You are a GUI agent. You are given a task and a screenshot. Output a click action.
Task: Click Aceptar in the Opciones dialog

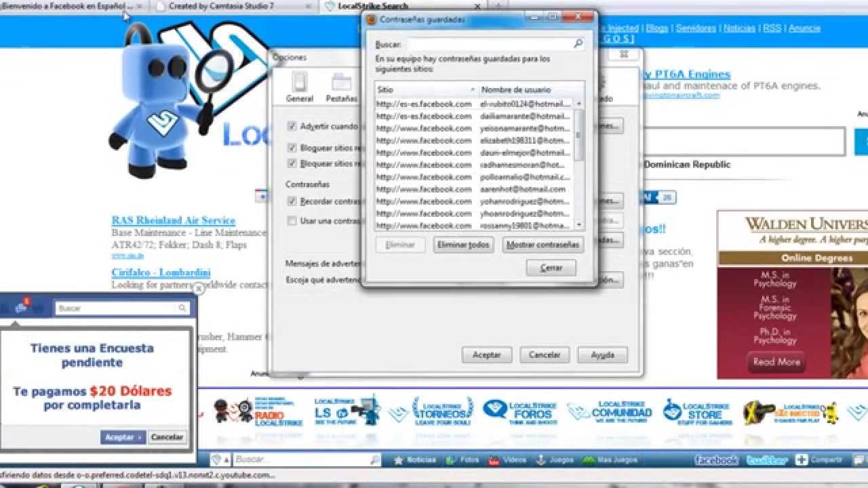pos(486,354)
